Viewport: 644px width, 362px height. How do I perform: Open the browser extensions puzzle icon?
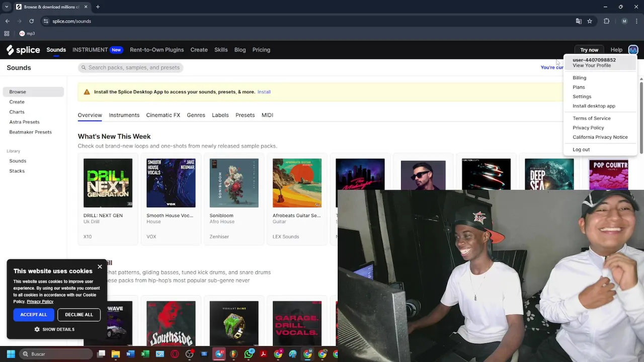click(606, 21)
